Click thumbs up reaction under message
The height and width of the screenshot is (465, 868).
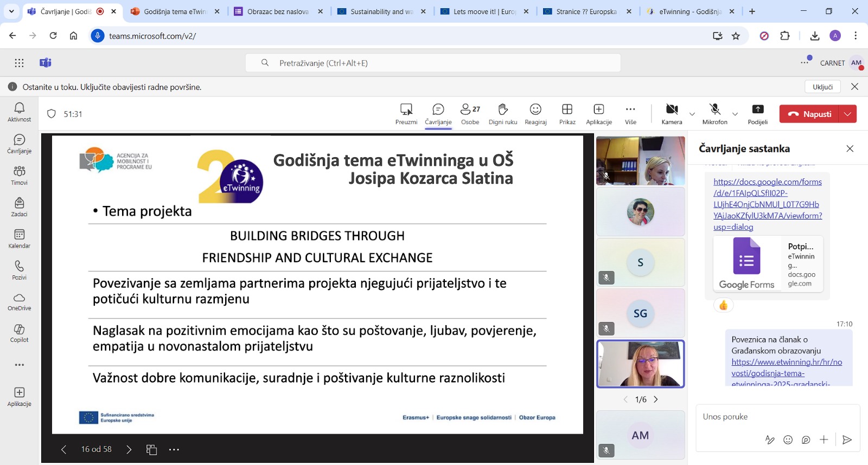click(723, 306)
